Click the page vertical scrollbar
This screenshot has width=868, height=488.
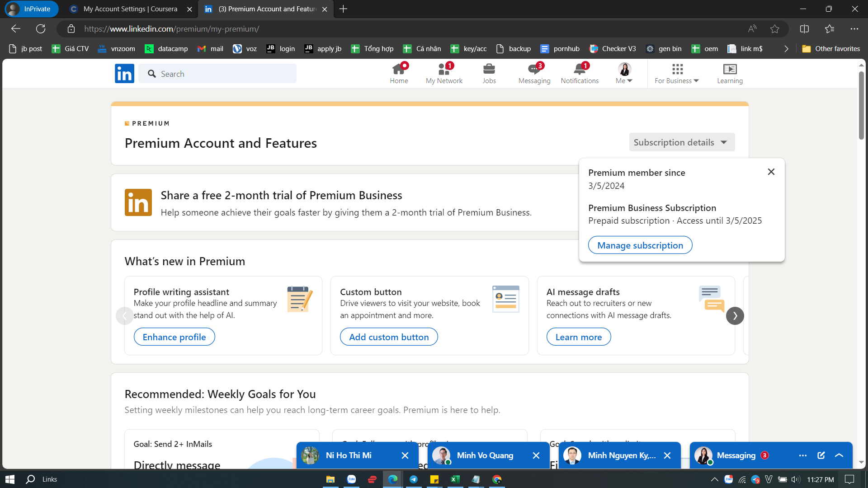coord(861,105)
